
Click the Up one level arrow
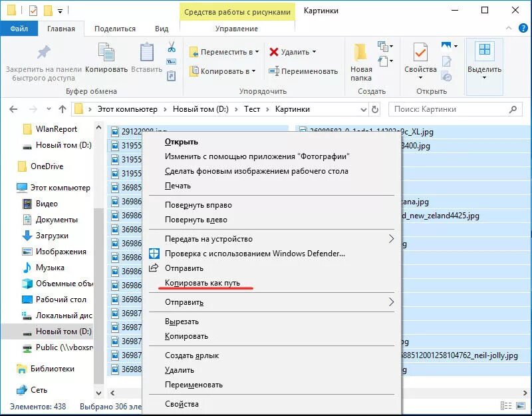(63, 109)
